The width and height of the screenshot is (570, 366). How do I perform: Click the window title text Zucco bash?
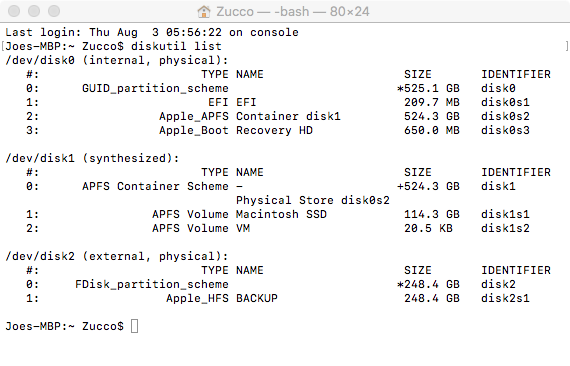coord(293,12)
